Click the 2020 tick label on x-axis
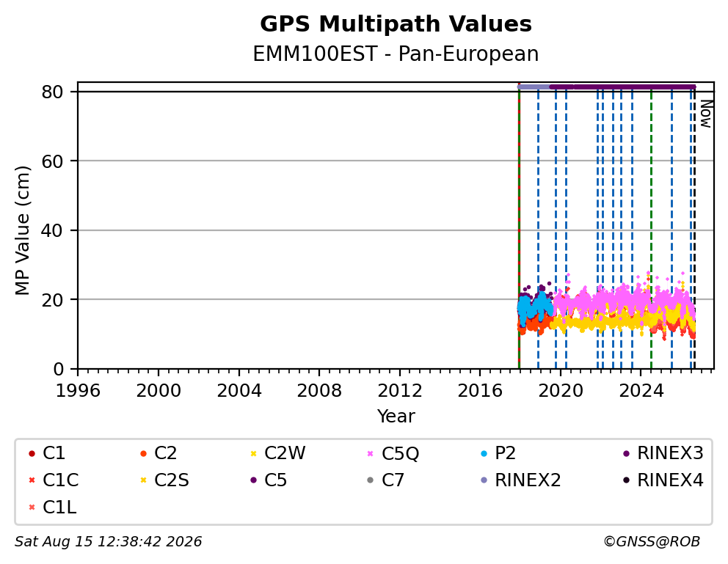Screen dimensions: 728x564 pos(561,391)
